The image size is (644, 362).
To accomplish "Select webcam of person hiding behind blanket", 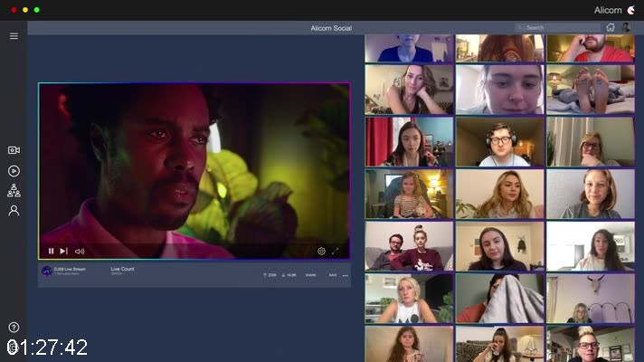I will (499, 299).
